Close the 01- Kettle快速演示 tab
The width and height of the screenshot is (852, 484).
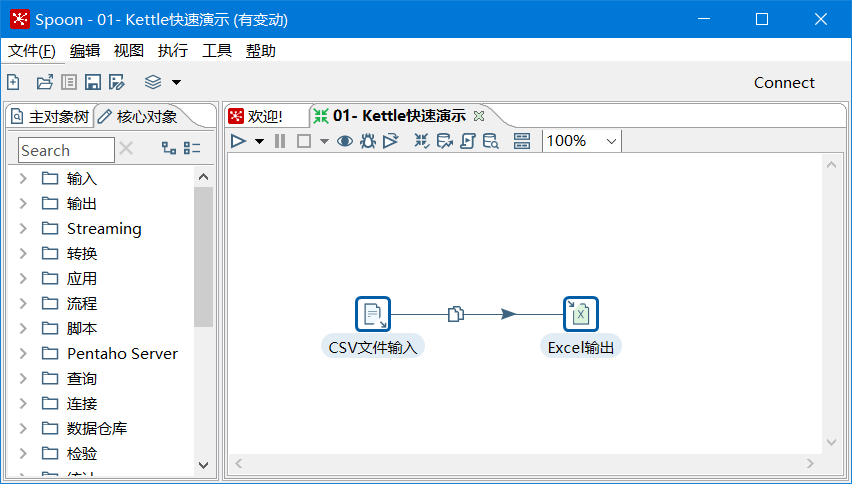[479, 116]
